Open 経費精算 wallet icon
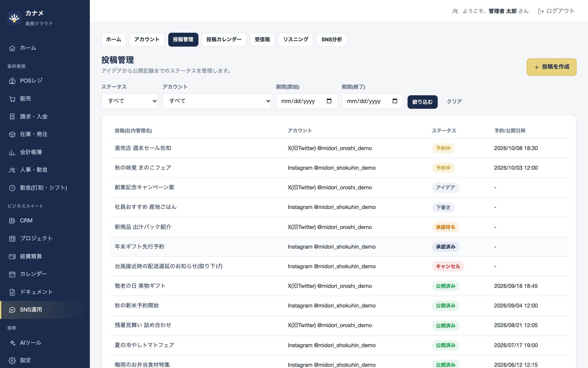This screenshot has height=368, width=588. tap(12, 257)
